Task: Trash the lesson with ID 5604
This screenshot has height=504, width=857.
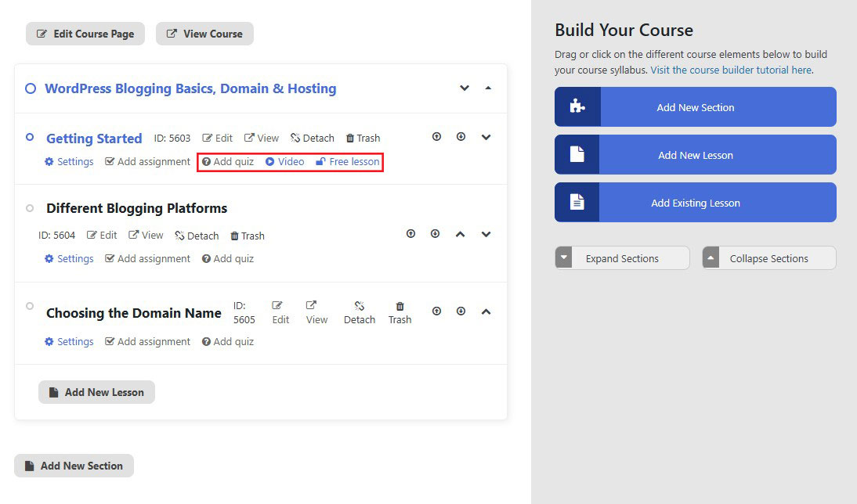Action: coord(248,236)
